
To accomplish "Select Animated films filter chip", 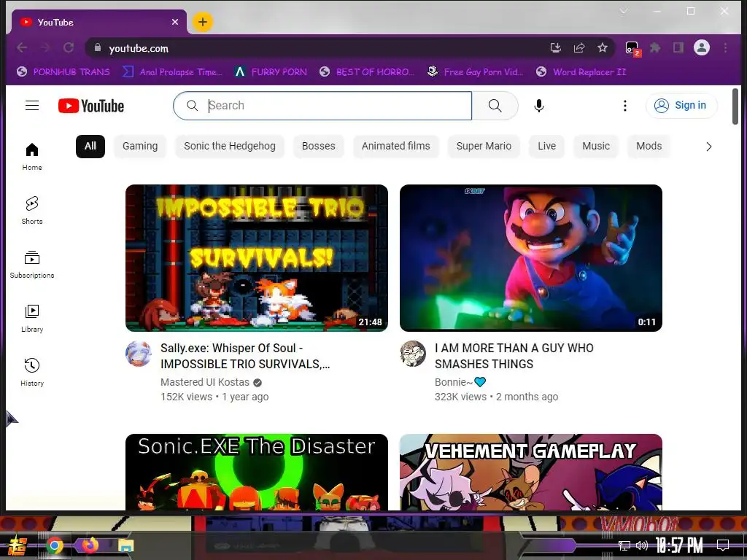I will pyautogui.click(x=396, y=146).
